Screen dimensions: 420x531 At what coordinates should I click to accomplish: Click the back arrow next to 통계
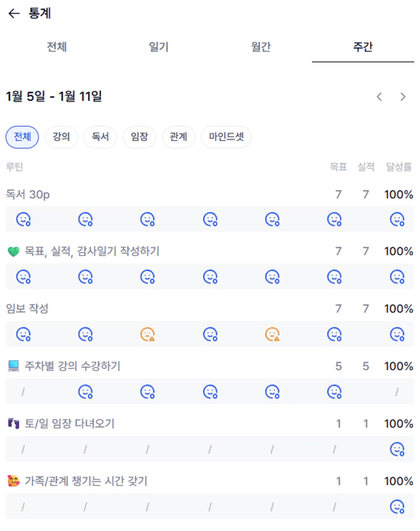click(14, 14)
